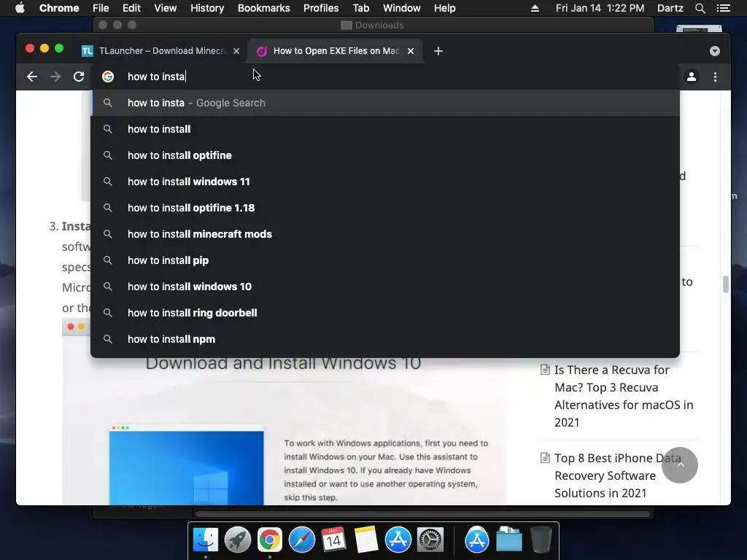This screenshot has height=560, width=747.
Task: Open the Chrome three-dot menu
Action: click(x=715, y=77)
